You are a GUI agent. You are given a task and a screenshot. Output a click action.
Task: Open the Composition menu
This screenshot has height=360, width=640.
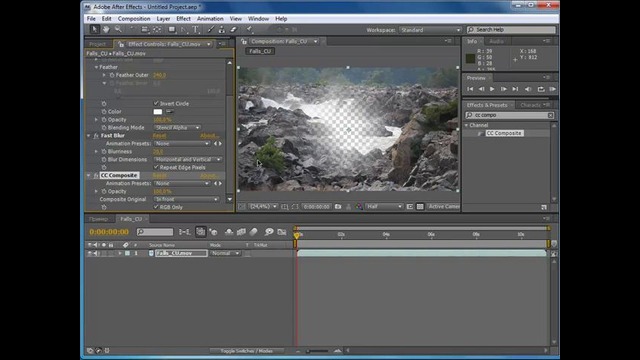pyautogui.click(x=134, y=19)
